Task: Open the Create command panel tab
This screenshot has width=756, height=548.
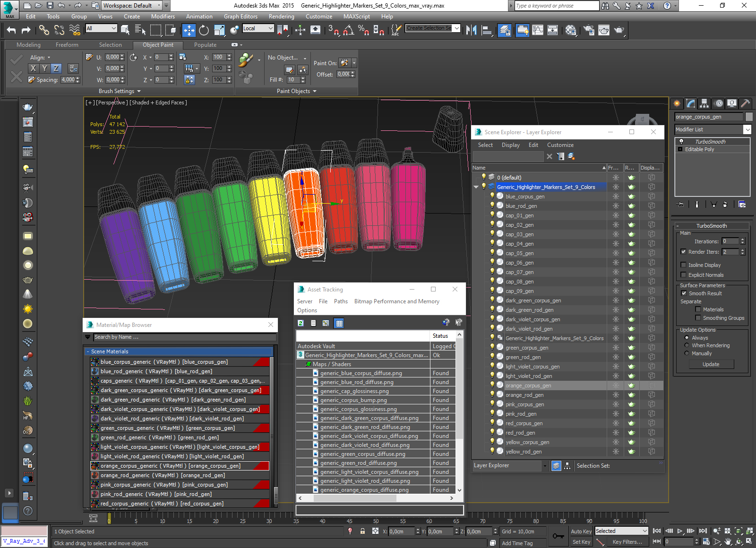Action: click(x=677, y=103)
